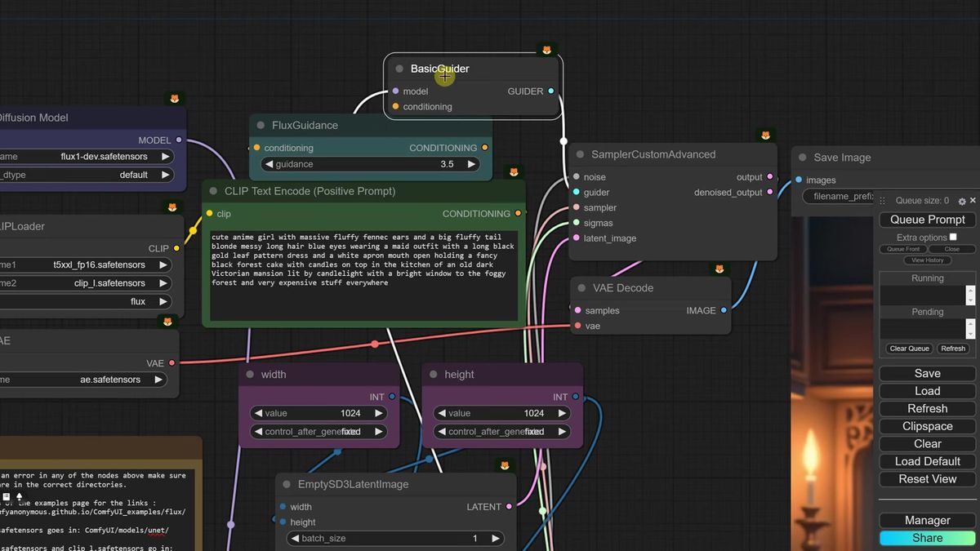Click the filename_prefix field in Save Image
980x551 pixels.
tap(840, 197)
